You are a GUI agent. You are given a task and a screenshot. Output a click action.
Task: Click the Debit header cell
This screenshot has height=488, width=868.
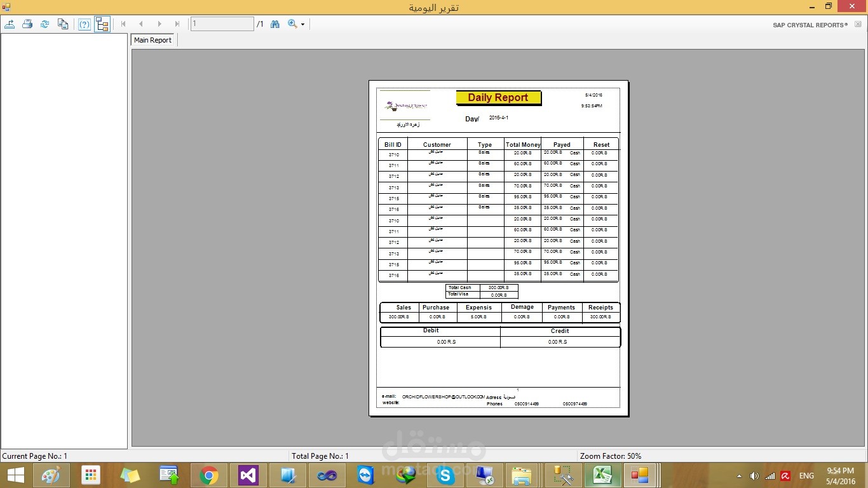(x=431, y=330)
